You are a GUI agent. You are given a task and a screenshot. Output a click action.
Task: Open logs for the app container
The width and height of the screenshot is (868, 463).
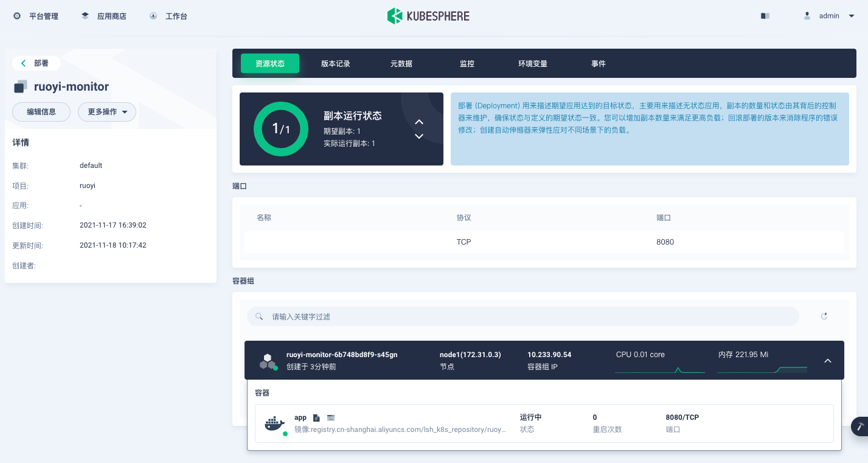coord(316,417)
